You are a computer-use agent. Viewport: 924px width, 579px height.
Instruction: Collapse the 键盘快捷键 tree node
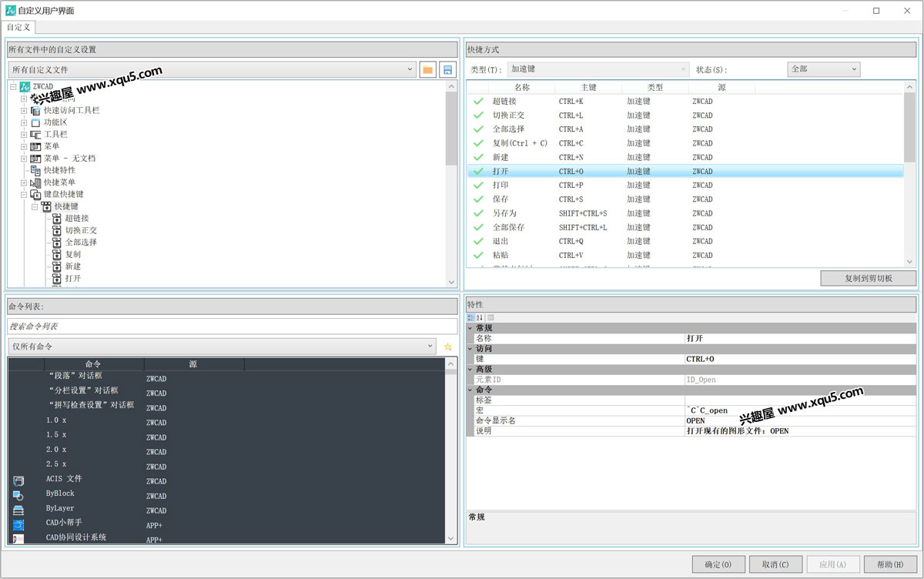(x=24, y=194)
